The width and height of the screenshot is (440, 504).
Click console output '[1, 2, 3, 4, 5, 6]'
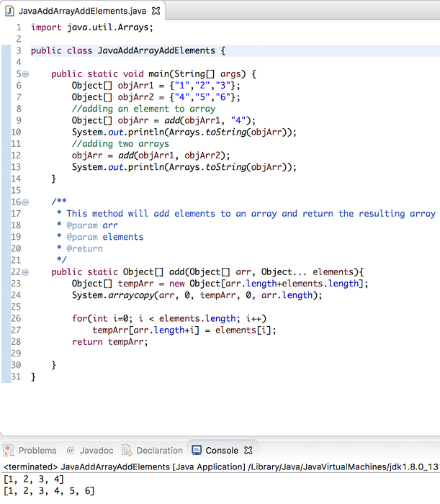point(49,491)
